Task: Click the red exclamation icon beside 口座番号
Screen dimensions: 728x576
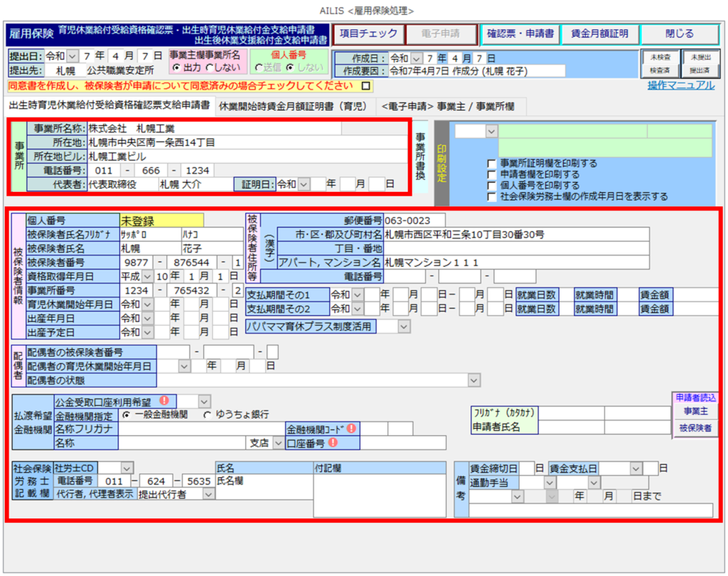Action: [332, 442]
